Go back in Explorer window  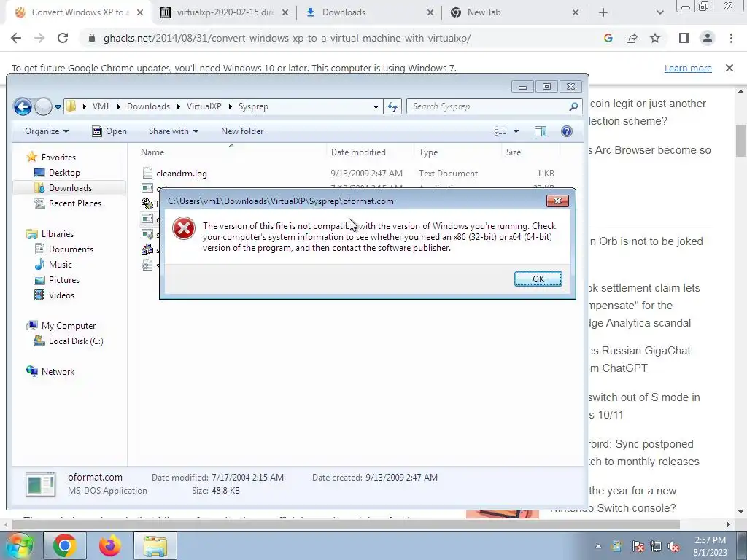23,106
